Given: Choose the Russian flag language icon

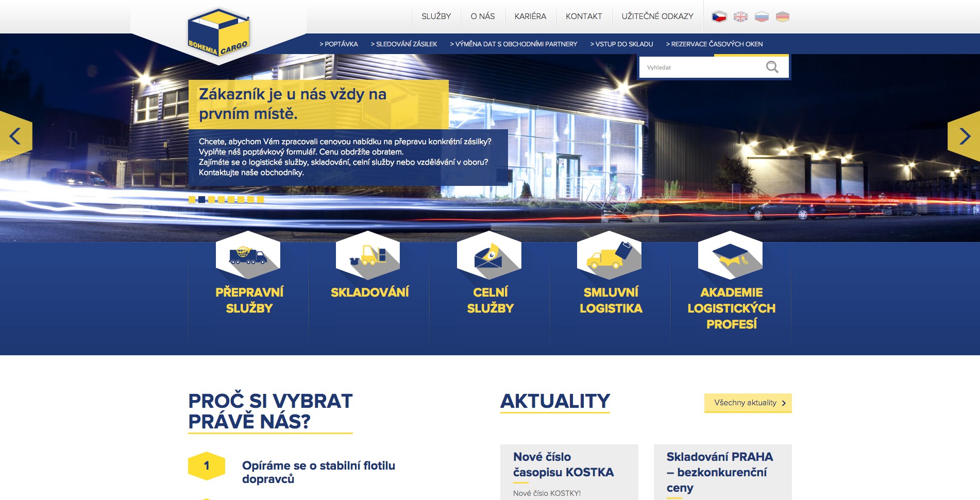Looking at the screenshot, I should click(x=762, y=16).
